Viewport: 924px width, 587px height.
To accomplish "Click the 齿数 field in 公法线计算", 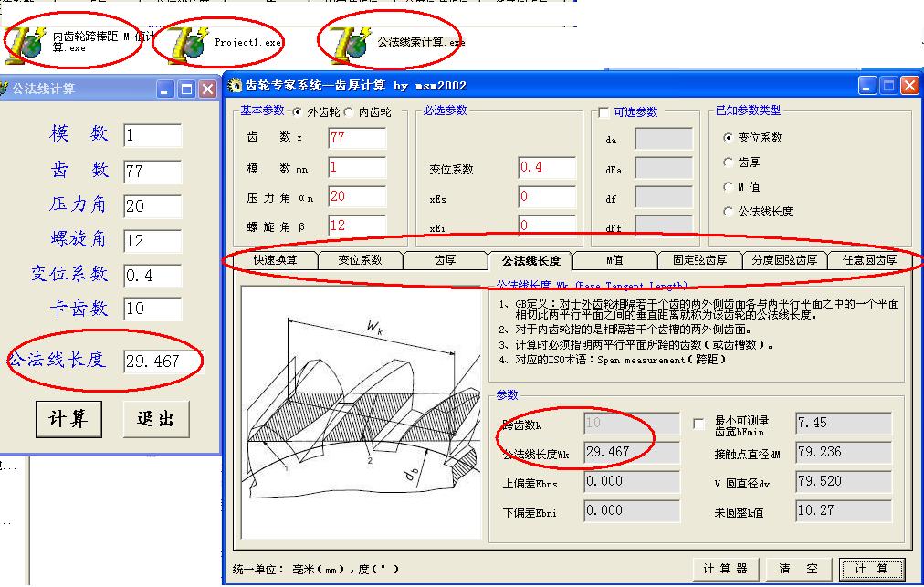I will coord(152,172).
